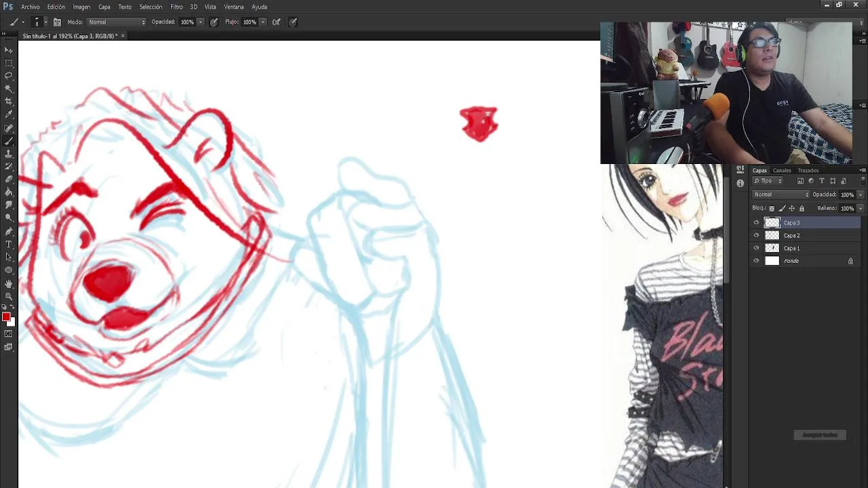
Task: Hide layer Capa 2
Action: [756, 235]
